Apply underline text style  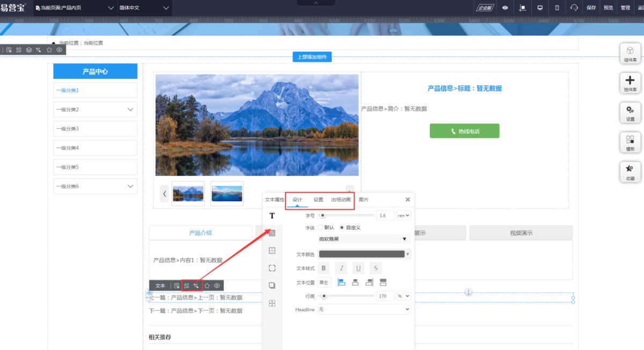pyautogui.click(x=358, y=268)
